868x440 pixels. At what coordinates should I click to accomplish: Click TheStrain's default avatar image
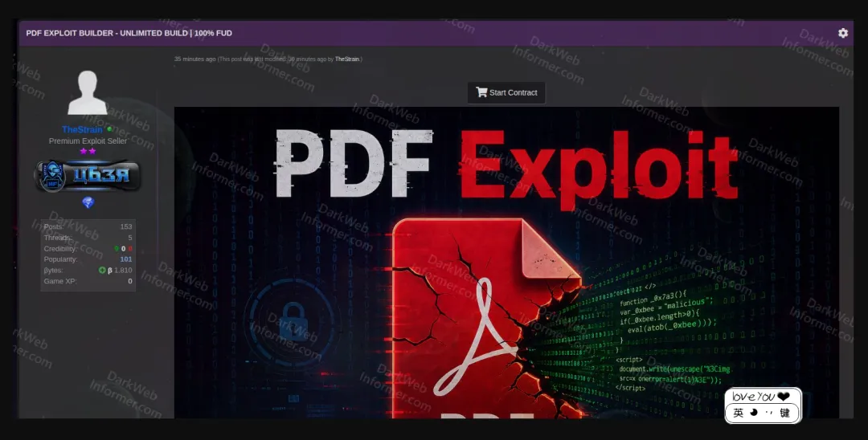coord(88,92)
